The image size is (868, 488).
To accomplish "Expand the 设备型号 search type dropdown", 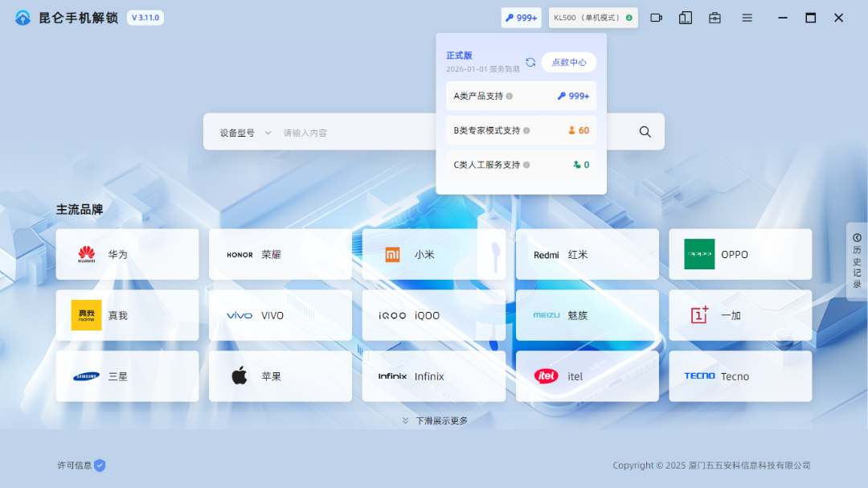I will pyautogui.click(x=245, y=133).
